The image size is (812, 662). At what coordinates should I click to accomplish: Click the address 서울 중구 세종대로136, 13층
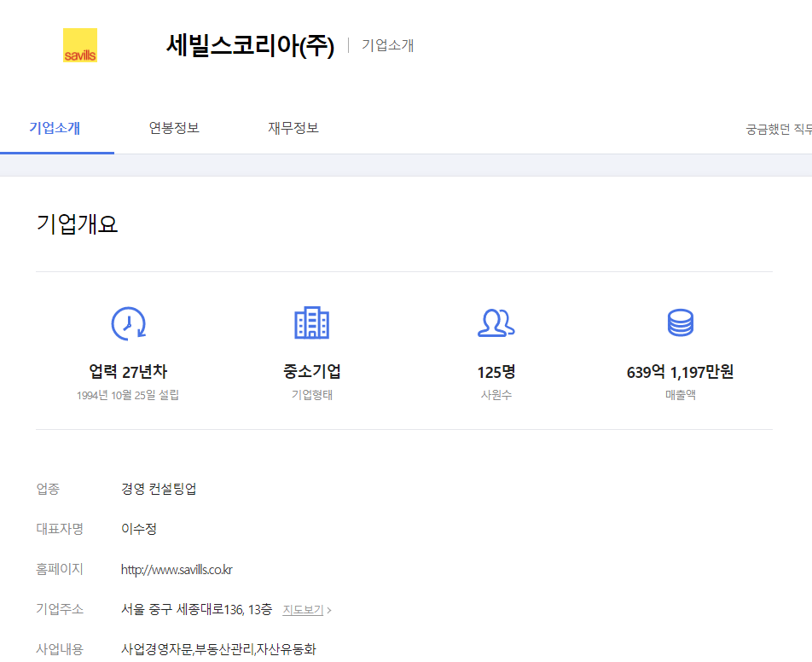pyautogui.click(x=196, y=609)
